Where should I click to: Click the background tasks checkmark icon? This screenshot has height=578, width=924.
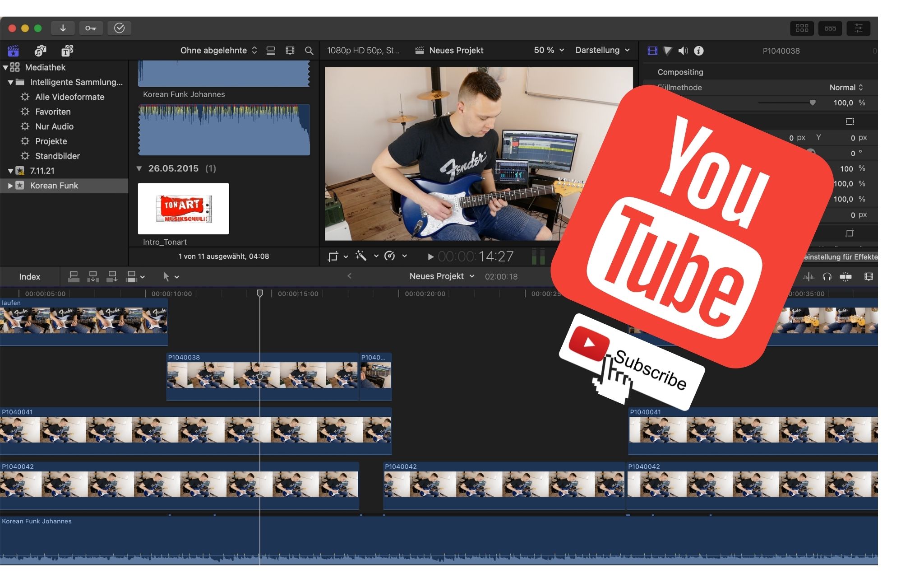[x=119, y=28]
